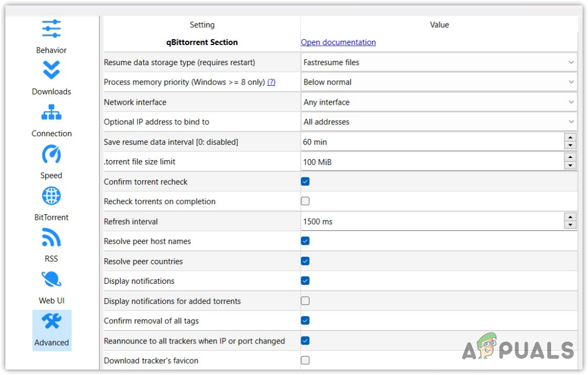The image size is (588, 375).
Task: Expand Resume data storage type dropdown
Action: coord(439,62)
